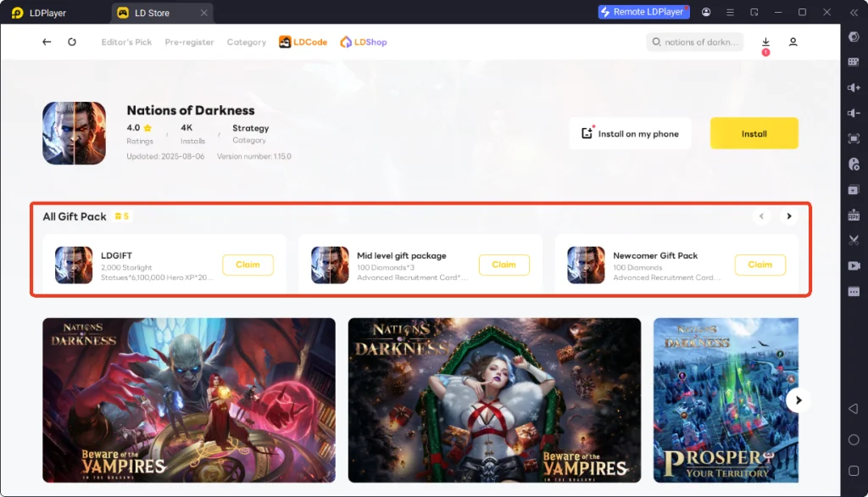
Task: Tap Android home circle button
Action: pyautogui.click(x=854, y=439)
